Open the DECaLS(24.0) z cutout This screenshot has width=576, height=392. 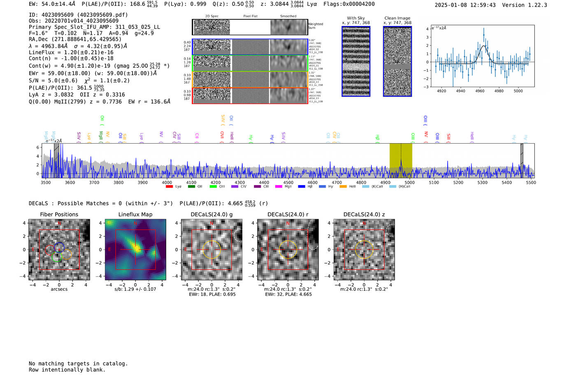click(364, 250)
